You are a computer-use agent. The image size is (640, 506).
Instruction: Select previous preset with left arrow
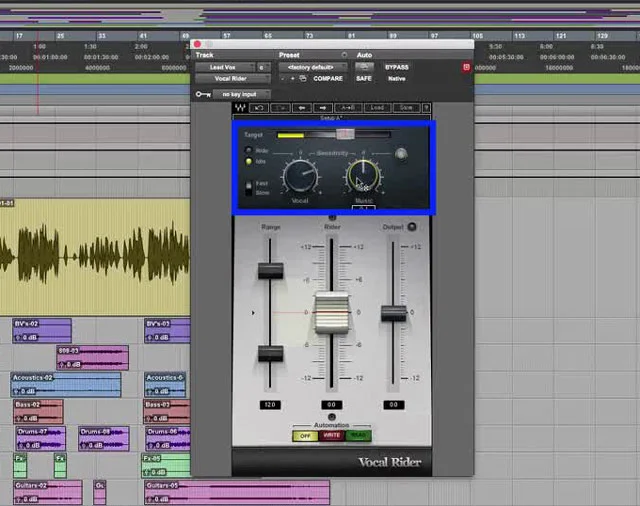[x=302, y=108]
